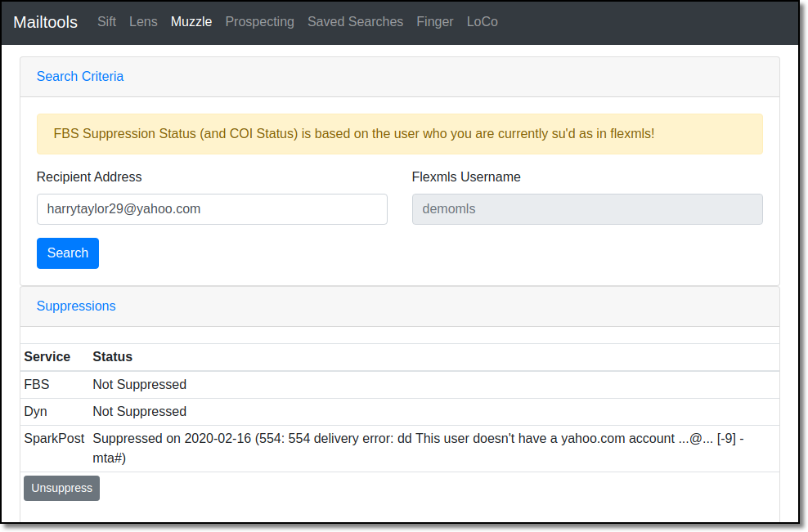Open the Finger navigation item

pos(435,21)
